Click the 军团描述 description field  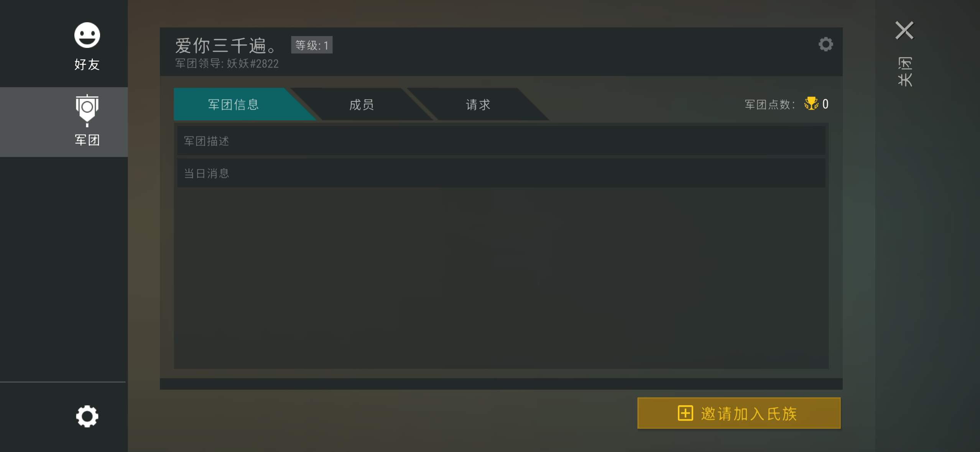click(501, 141)
